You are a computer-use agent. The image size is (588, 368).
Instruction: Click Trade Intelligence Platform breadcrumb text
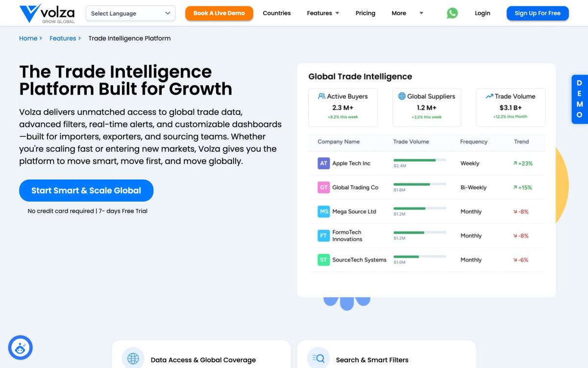coord(129,38)
